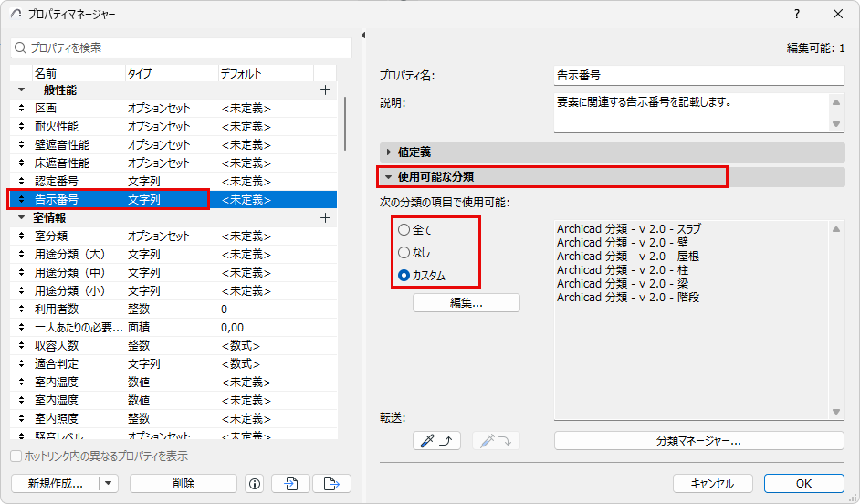Click the help question mark icon
The image size is (860, 504).
[797, 14]
